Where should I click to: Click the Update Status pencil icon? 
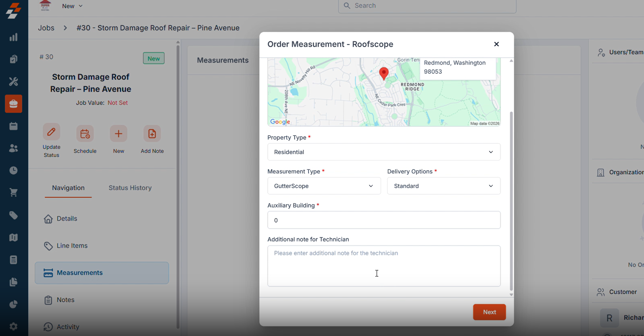[52, 132]
